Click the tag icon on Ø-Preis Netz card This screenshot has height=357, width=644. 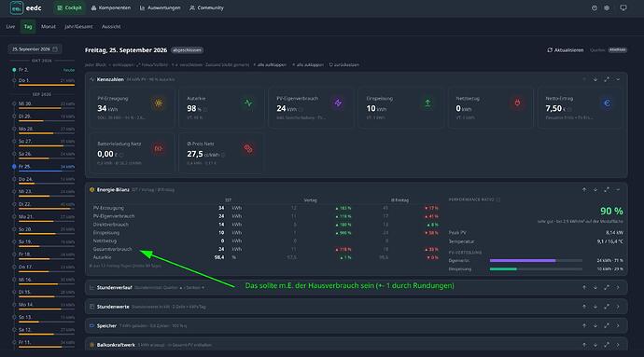tap(248, 148)
